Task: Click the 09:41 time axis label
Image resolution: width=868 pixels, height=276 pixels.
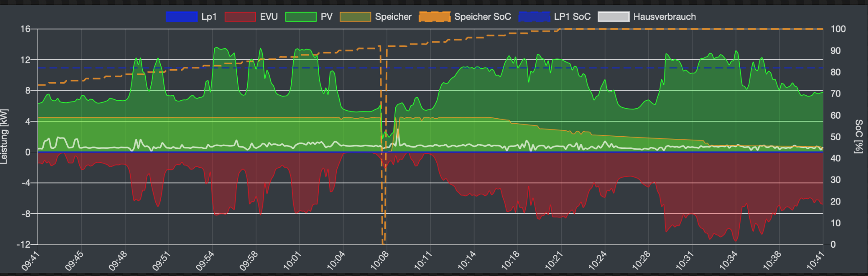Action: pyautogui.click(x=31, y=261)
